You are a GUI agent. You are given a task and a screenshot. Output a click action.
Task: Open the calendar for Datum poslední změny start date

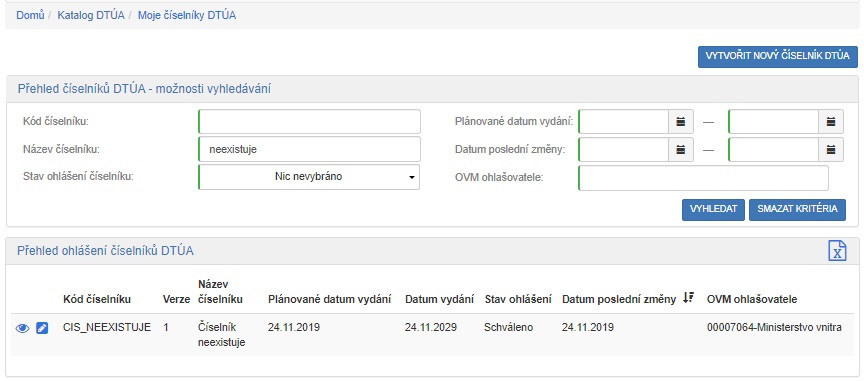[681, 149]
